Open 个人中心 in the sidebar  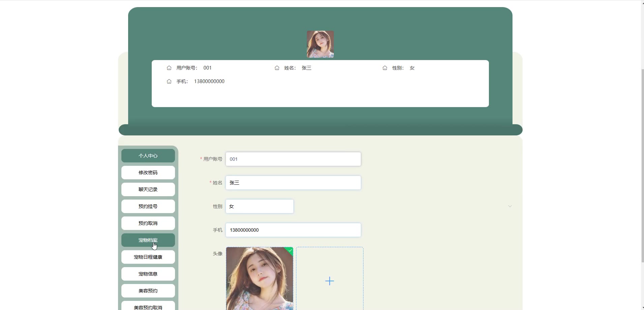click(148, 156)
